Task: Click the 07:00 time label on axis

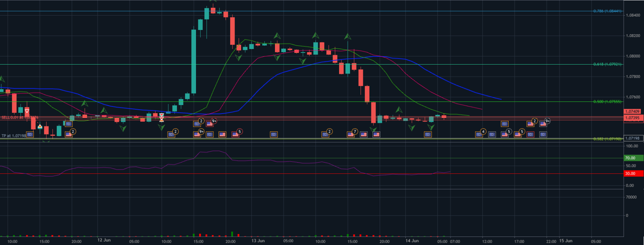Action: pos(455,241)
